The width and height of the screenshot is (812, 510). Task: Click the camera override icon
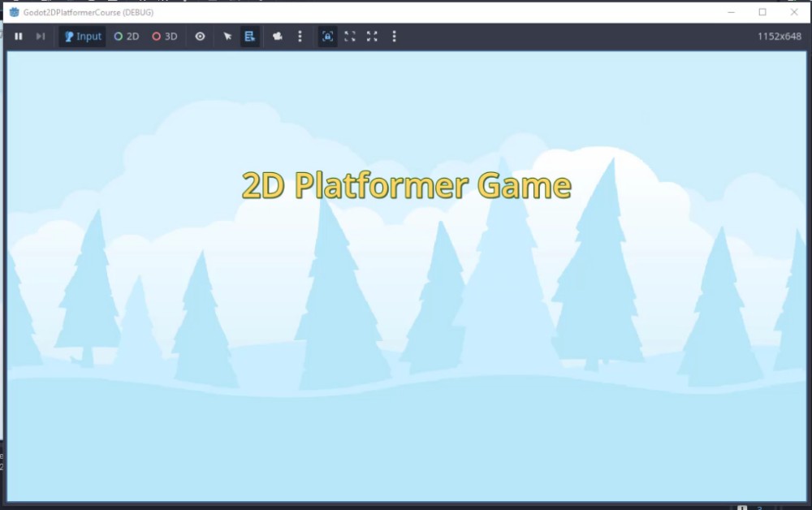coord(278,37)
